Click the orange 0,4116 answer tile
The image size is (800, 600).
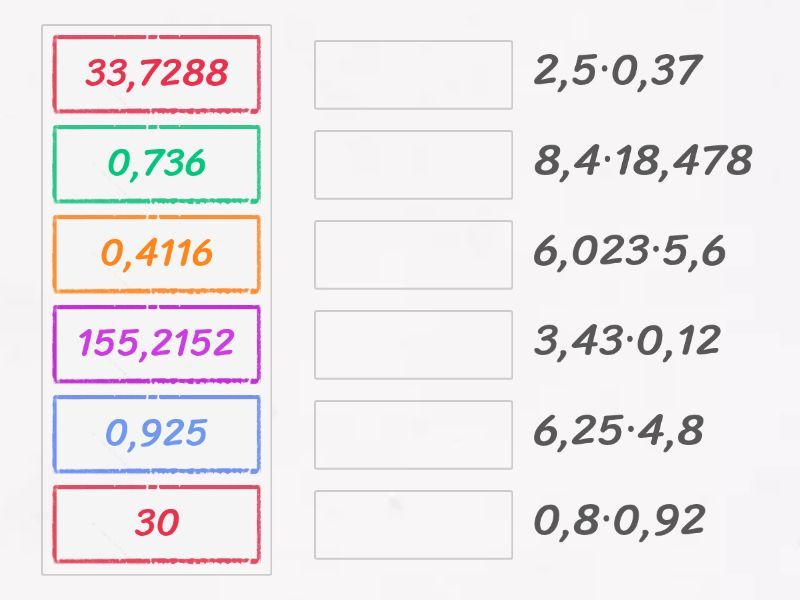coord(156,254)
